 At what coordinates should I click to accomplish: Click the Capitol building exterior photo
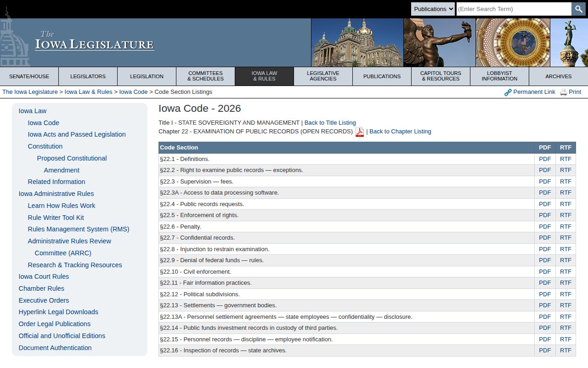click(x=357, y=43)
